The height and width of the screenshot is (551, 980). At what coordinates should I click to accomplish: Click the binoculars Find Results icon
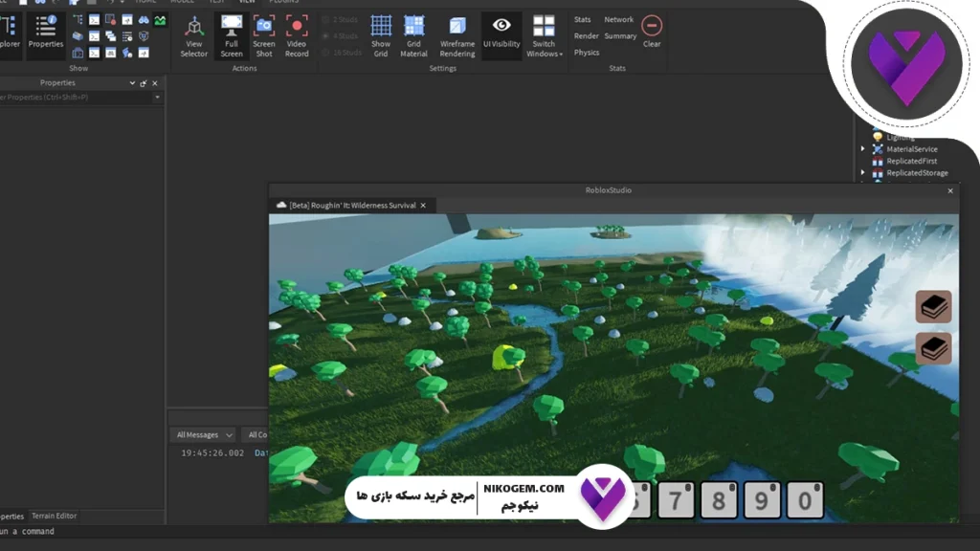click(x=144, y=20)
